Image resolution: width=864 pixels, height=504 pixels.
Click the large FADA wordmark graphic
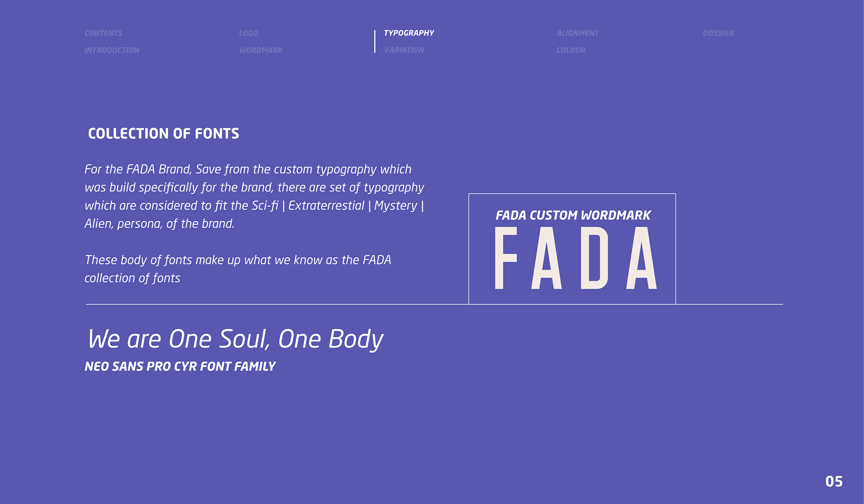click(576, 258)
